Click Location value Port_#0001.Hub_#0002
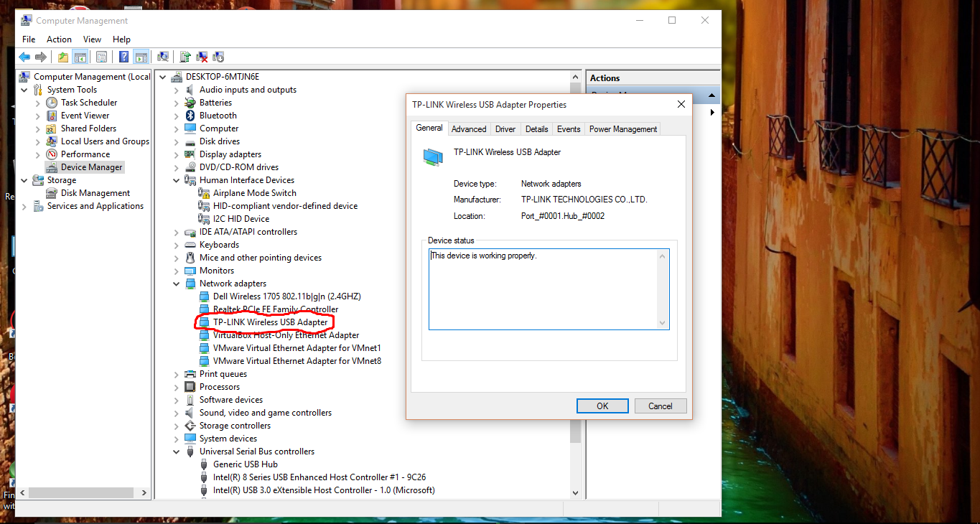The height and width of the screenshot is (524, 980). click(563, 216)
